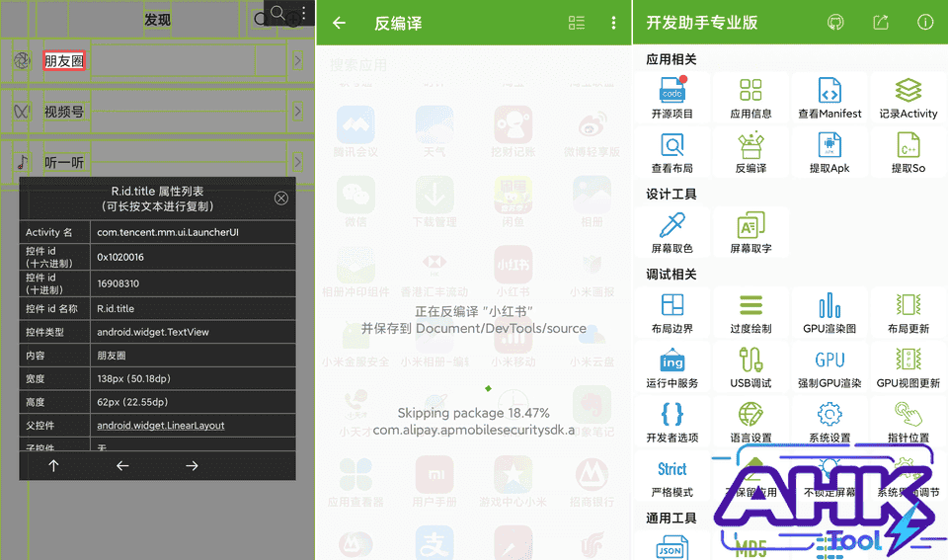Screen dimensions: 948x560
Task: Expand the 听一听 row chevron
Action: (297, 162)
